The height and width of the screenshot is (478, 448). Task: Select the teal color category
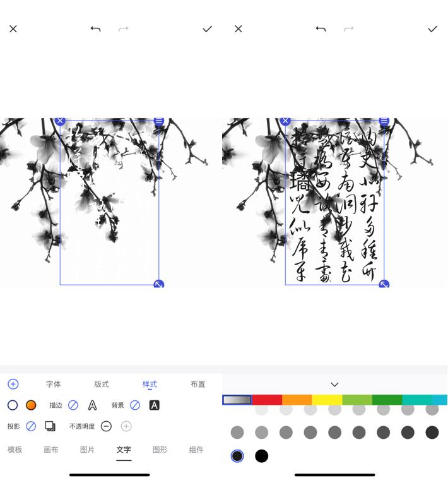(x=417, y=400)
